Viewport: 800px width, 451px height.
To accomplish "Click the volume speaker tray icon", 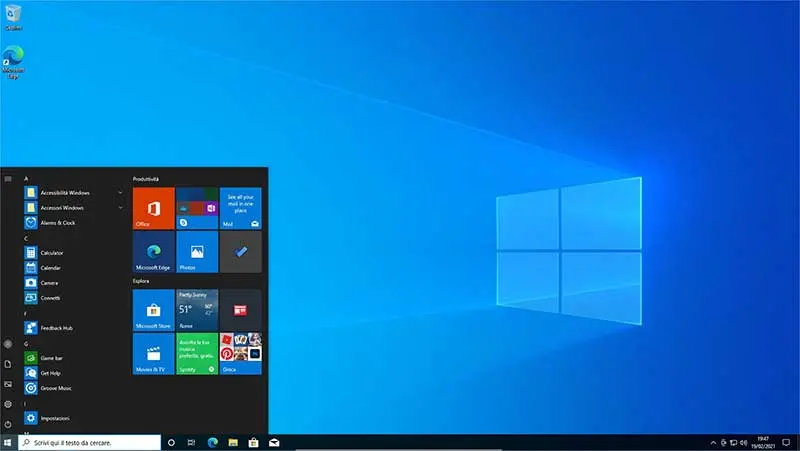I will coord(743,443).
